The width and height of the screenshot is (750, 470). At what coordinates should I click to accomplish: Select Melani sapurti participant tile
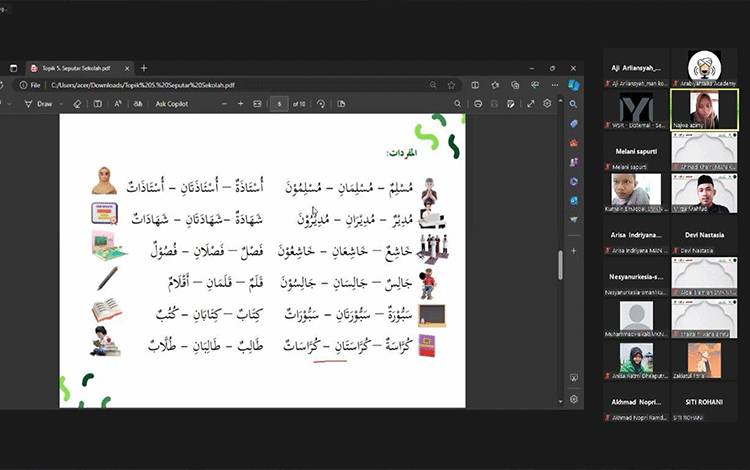click(x=636, y=152)
